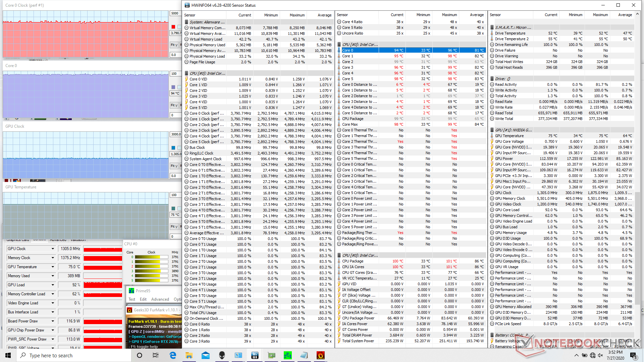This screenshot has height=362, width=644.
Task: Open the GPU Load dropdown in GPU-Z
Action: tap(52, 285)
